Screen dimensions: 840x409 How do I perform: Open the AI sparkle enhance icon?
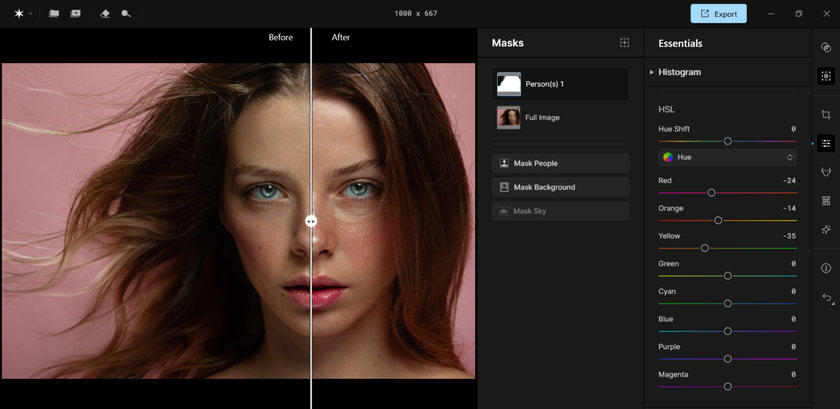(826, 229)
